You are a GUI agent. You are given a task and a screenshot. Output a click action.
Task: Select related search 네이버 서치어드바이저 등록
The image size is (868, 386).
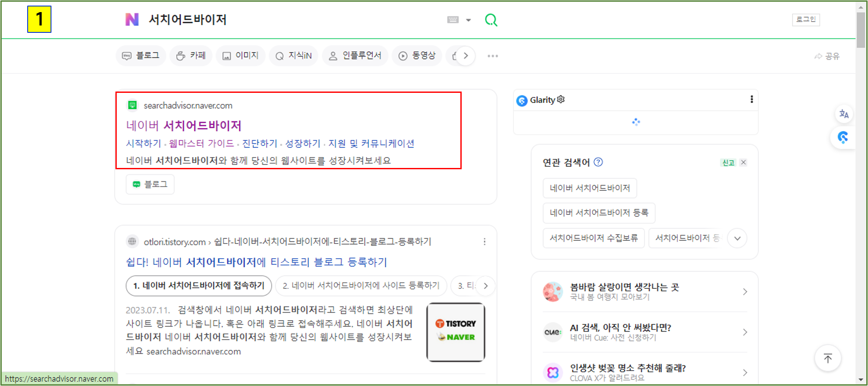click(x=599, y=213)
